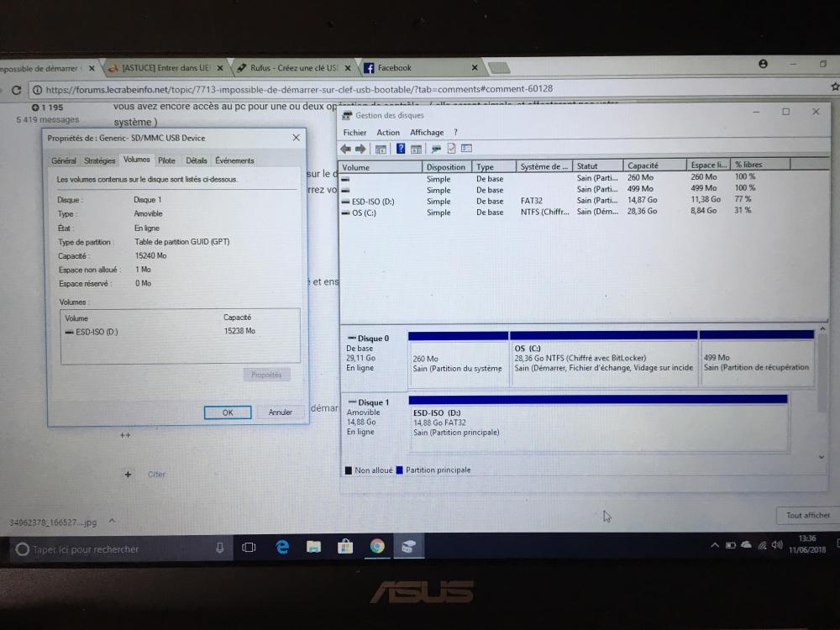Image resolution: width=840 pixels, height=630 pixels.
Task: Click the list settings toolbar icon
Action: pyautogui.click(x=466, y=149)
